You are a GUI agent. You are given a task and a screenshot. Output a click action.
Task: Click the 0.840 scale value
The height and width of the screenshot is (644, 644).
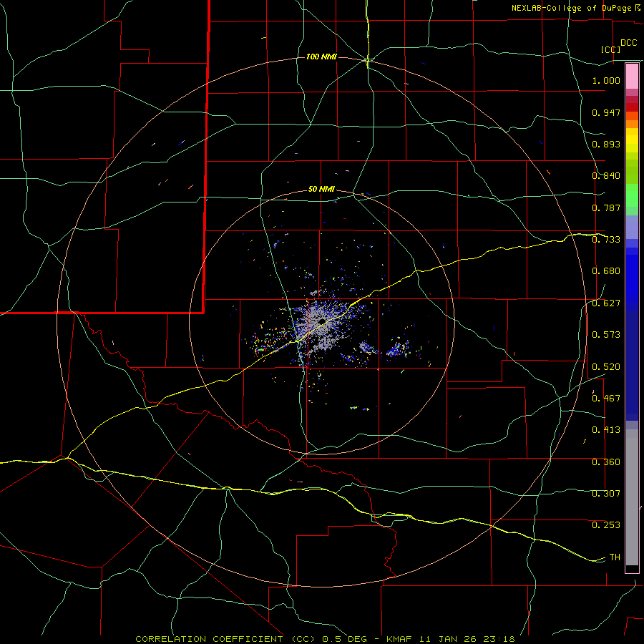[x=606, y=176]
